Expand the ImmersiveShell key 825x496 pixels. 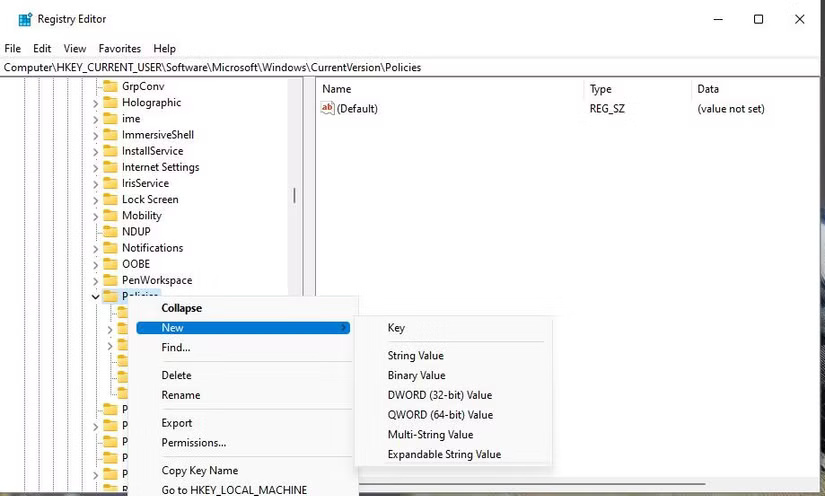[x=95, y=136]
